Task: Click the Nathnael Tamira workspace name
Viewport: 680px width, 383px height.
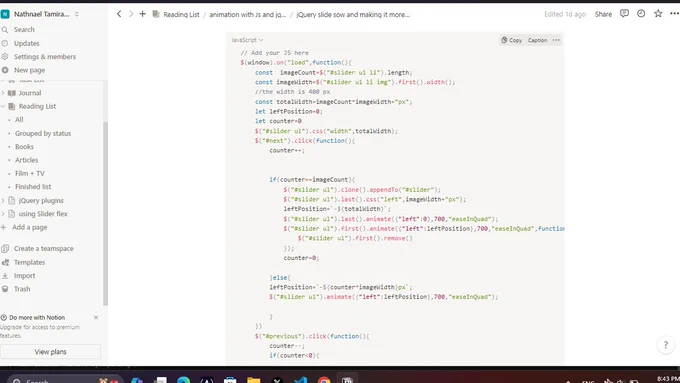Action: pyautogui.click(x=41, y=14)
